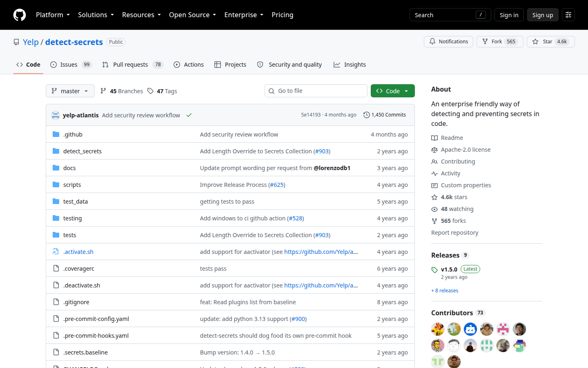View the 45 Branches list
Screen dimensions: 588x368
[x=122, y=91]
